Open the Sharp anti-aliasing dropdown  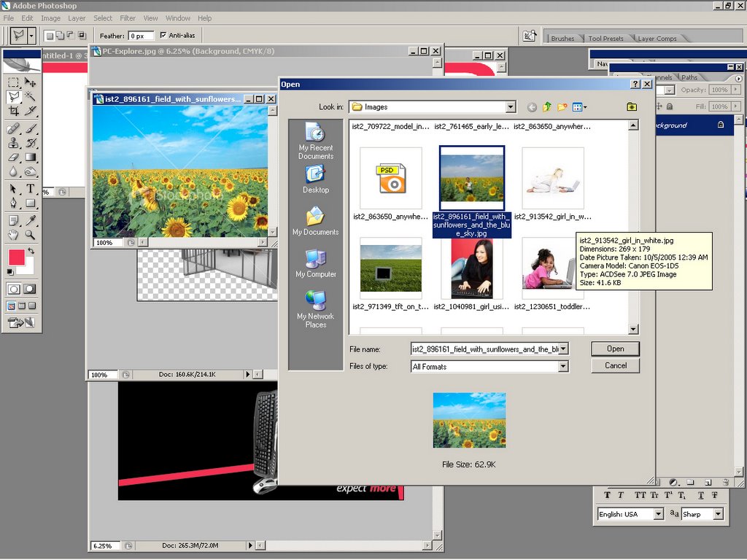click(x=718, y=514)
